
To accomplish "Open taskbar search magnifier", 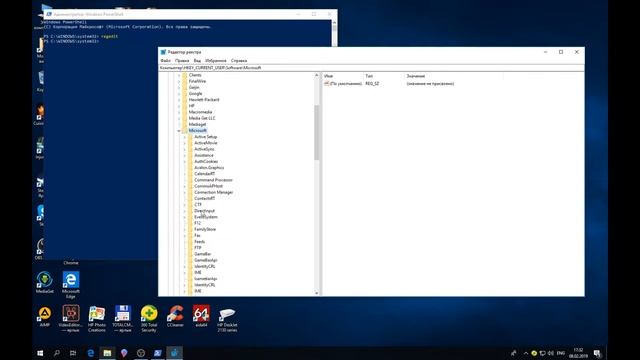I will (x=57, y=353).
